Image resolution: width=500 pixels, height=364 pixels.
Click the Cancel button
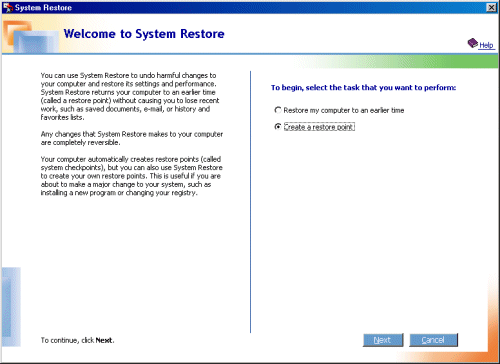[x=433, y=340]
